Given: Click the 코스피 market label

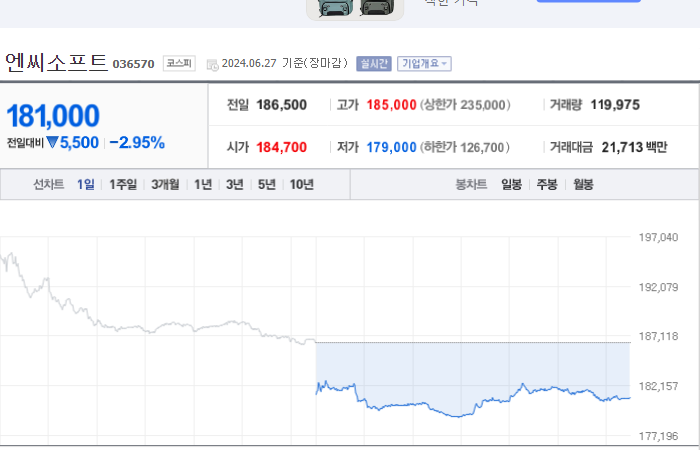Looking at the screenshot, I should click(x=179, y=63).
